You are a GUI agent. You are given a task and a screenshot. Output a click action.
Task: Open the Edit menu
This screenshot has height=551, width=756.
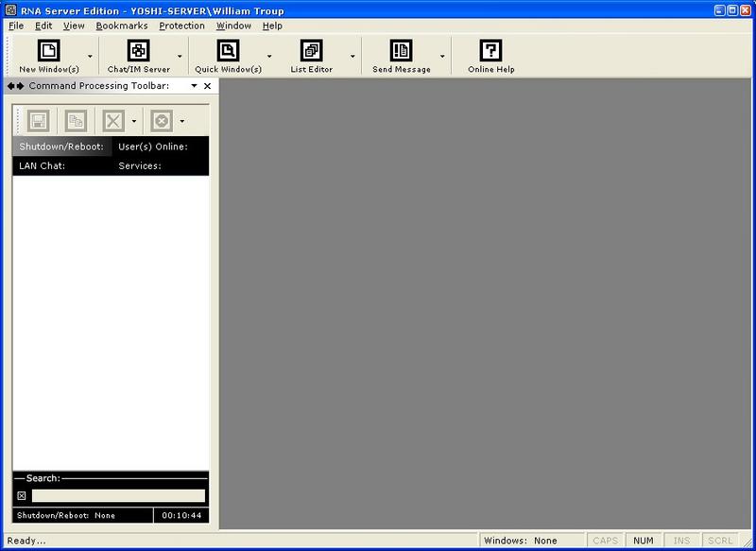[x=43, y=26]
